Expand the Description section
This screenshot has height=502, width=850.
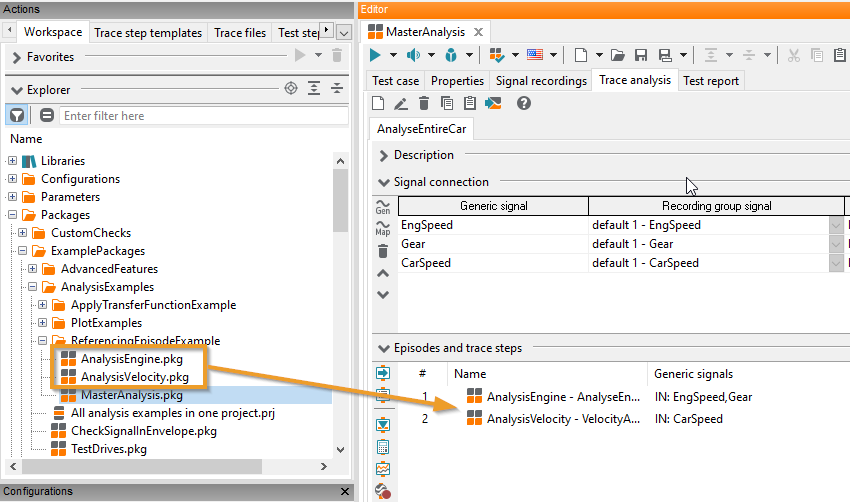(x=384, y=156)
